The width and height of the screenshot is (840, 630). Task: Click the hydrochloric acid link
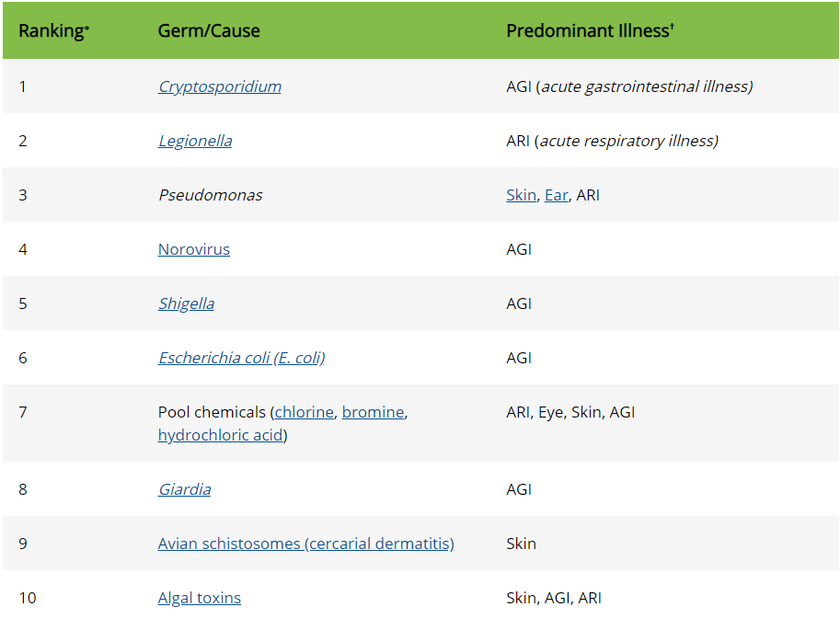[x=220, y=435]
